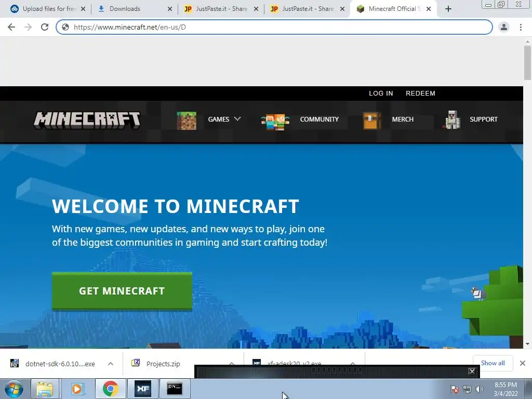Close the first JustPaste.it tab
532x399 pixels.
[256, 9]
